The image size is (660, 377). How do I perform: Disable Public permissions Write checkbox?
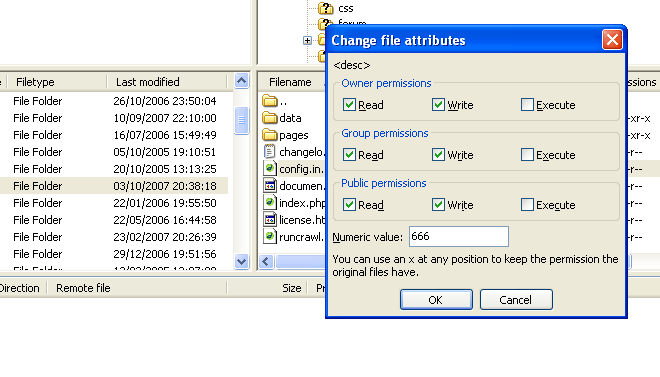(438, 205)
